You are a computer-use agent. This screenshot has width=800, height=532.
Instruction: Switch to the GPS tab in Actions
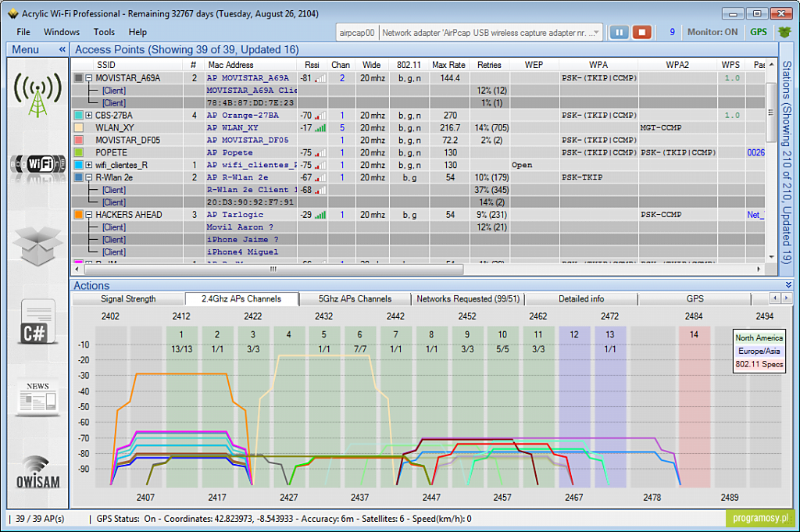pos(695,299)
